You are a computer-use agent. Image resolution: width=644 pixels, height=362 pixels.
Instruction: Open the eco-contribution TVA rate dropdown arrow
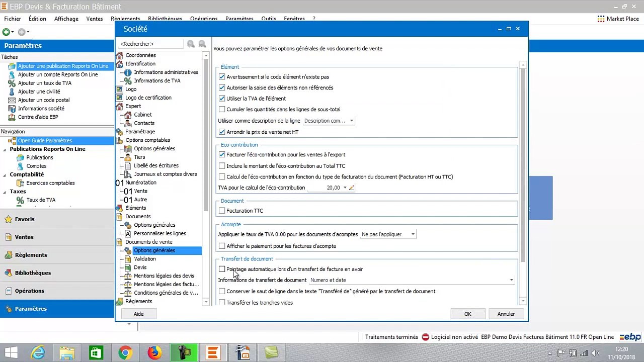click(x=345, y=188)
